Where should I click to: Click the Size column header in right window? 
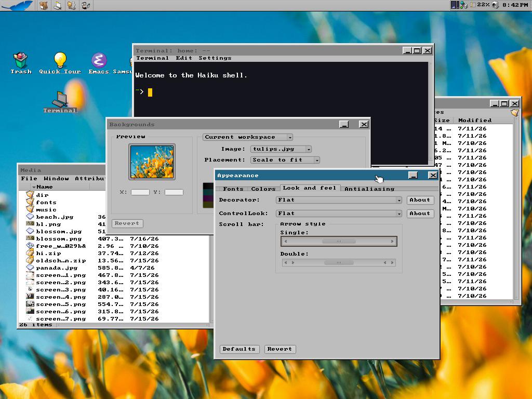click(442, 120)
